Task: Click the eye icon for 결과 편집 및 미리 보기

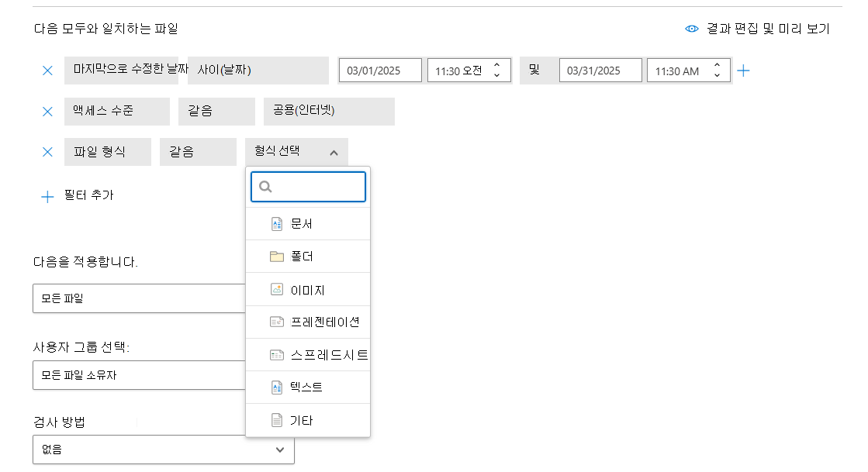Action: [x=692, y=29]
